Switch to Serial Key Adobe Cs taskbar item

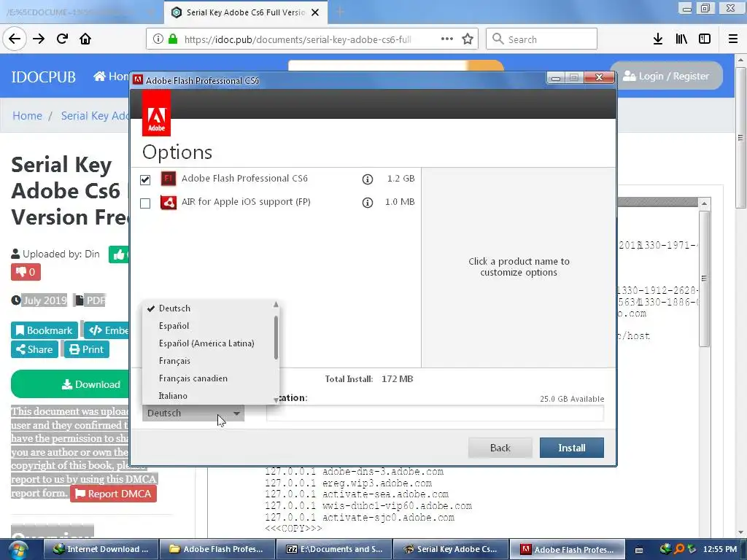450,550
